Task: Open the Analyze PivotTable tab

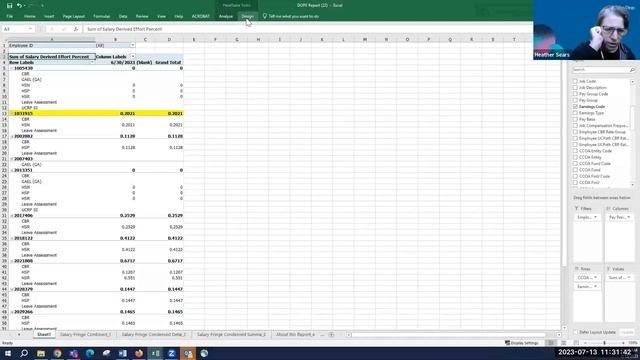Action: click(x=226, y=16)
